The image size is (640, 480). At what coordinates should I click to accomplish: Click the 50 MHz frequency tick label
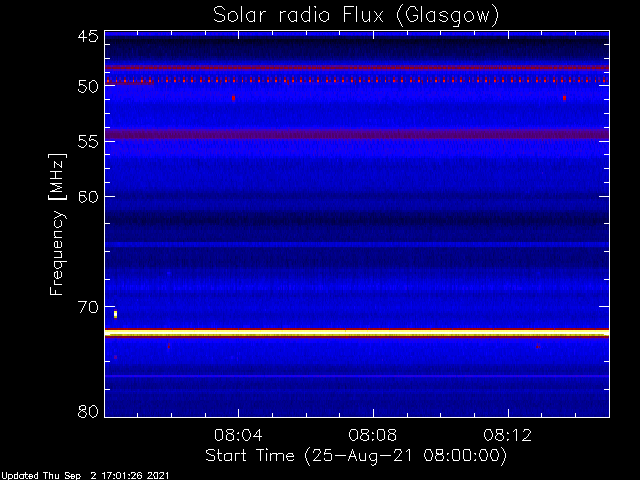(87, 86)
